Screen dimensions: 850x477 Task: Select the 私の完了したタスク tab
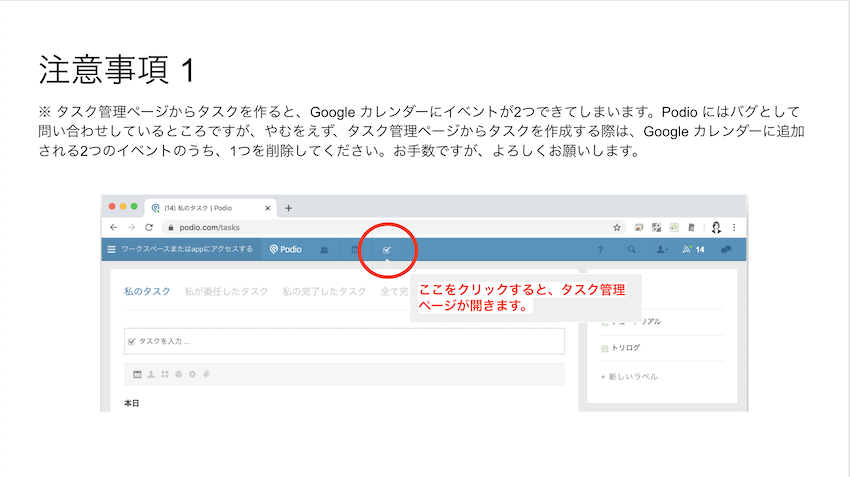pos(323,291)
